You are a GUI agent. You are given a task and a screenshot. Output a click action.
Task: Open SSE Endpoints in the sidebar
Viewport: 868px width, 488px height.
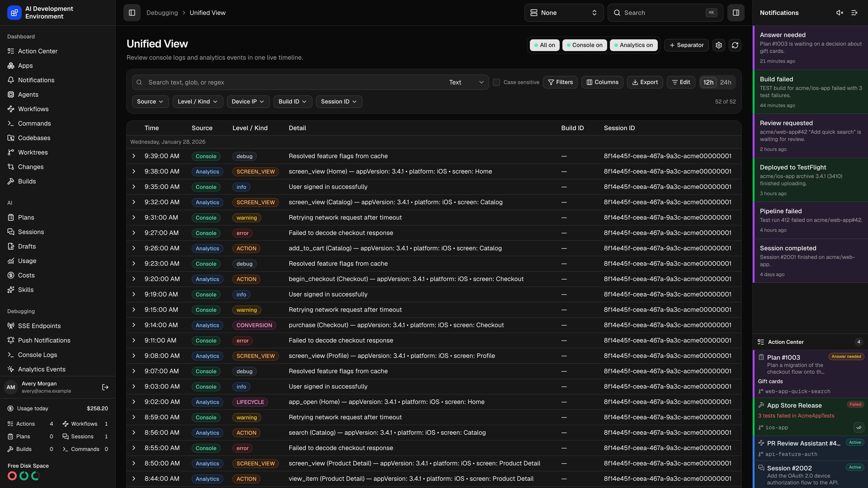[58, 326]
